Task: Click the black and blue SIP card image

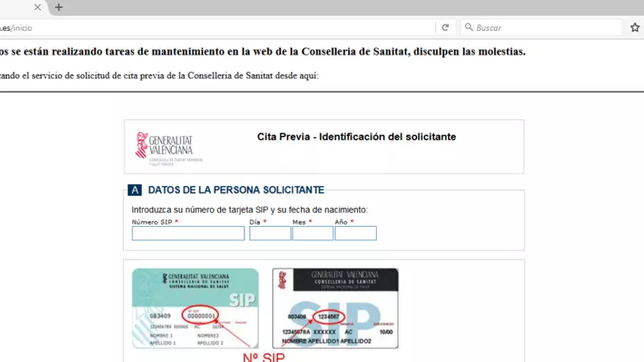Action: [335, 308]
